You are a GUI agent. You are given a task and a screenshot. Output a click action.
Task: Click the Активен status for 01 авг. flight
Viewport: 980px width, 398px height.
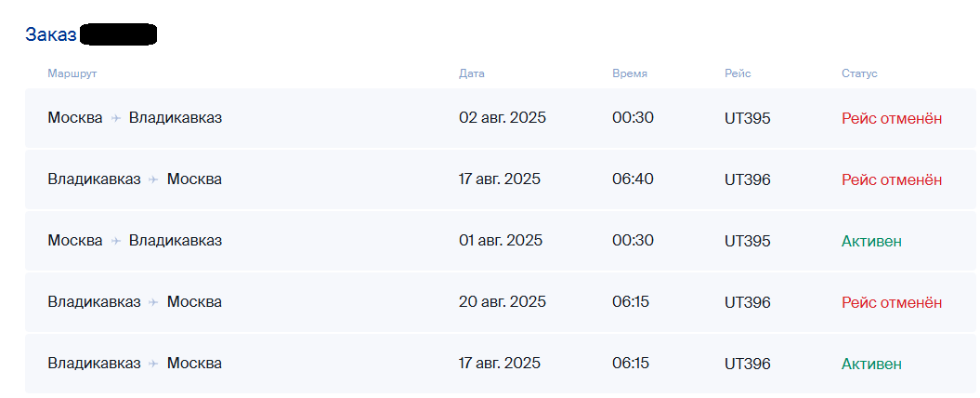[871, 241]
